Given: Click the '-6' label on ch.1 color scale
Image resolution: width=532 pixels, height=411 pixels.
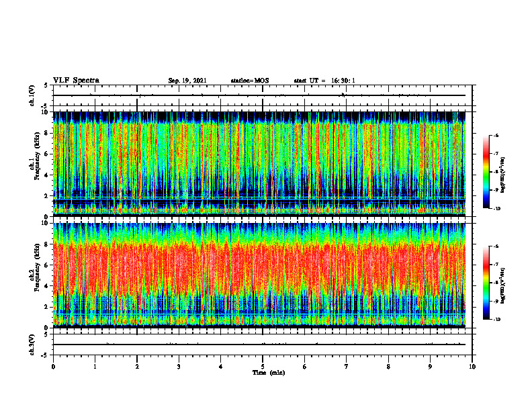Looking at the screenshot, I should [x=496, y=136].
